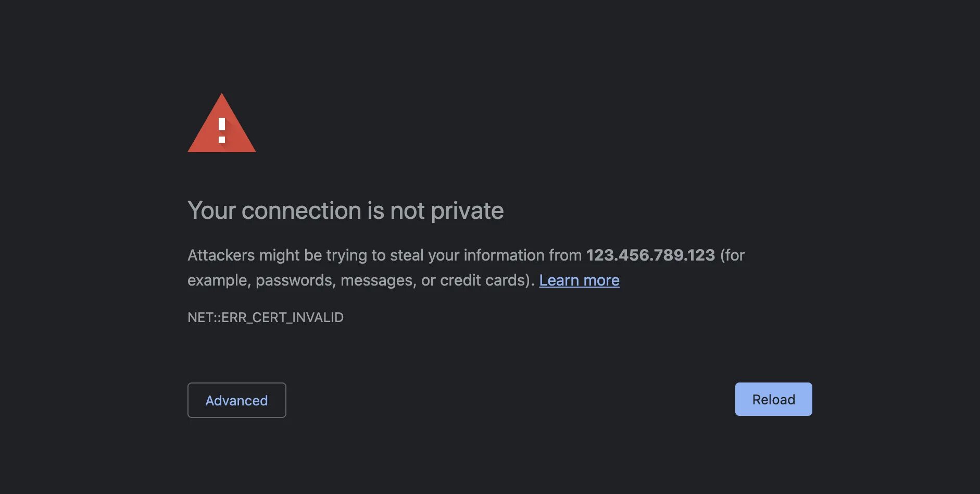
Task: Click the word "connection" in the heading
Action: click(x=301, y=211)
